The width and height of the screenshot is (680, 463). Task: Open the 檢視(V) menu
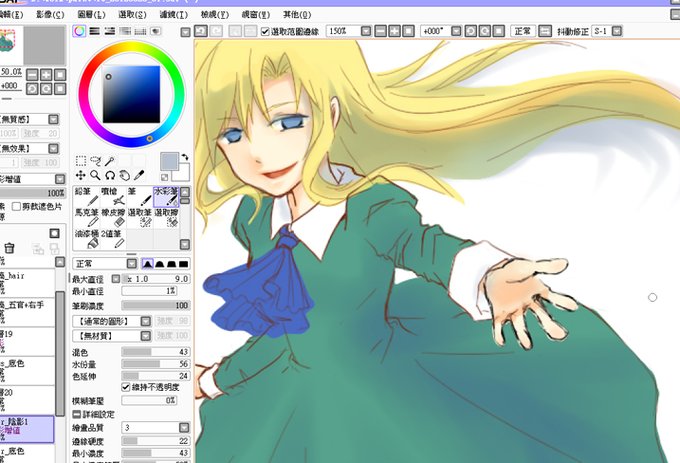tap(215, 15)
